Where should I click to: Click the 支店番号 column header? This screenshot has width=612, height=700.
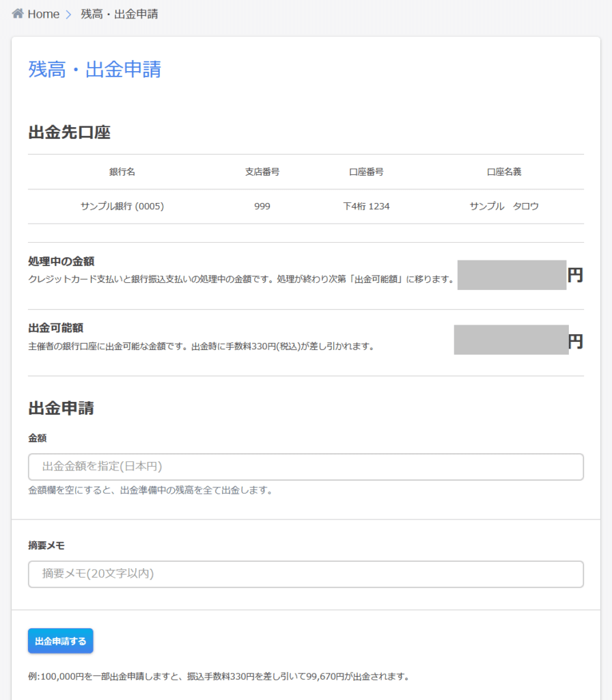pyautogui.click(x=262, y=172)
